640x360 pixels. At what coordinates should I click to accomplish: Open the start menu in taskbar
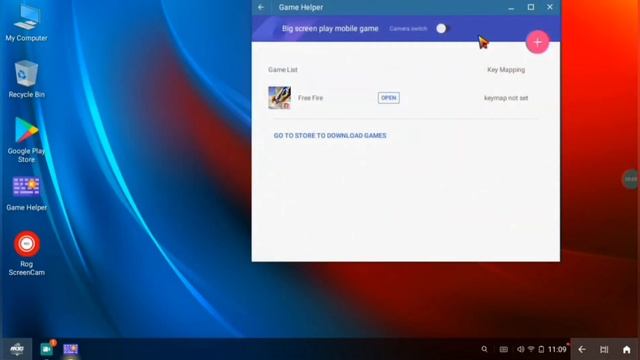[x=16, y=349]
